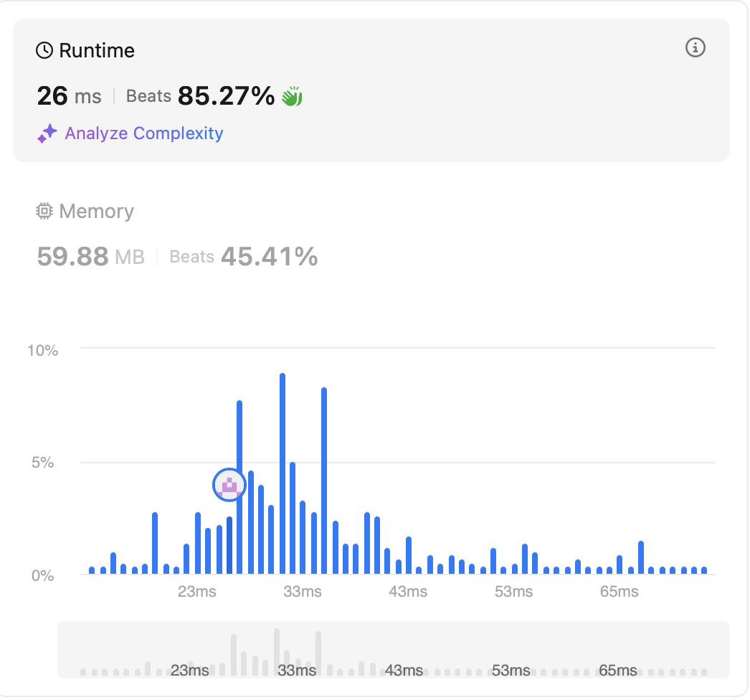Click the 85.27% beats value
Image resolution: width=750 pixels, height=700 pixels.
click(226, 95)
